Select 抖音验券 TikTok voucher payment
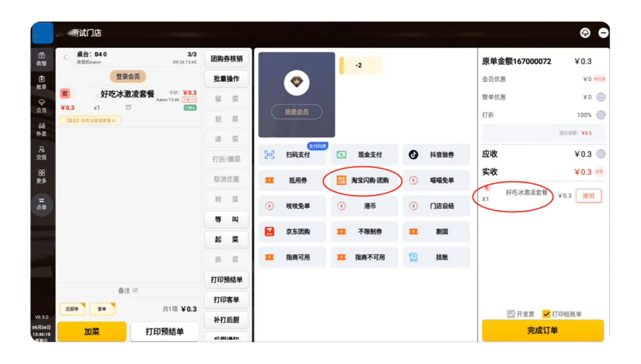 [436, 155]
